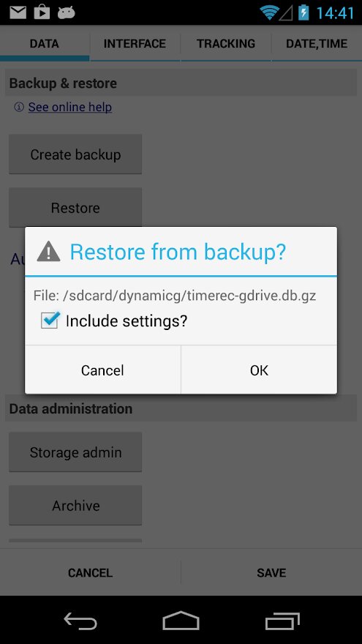Tap the Android debug notification icon

point(66,12)
